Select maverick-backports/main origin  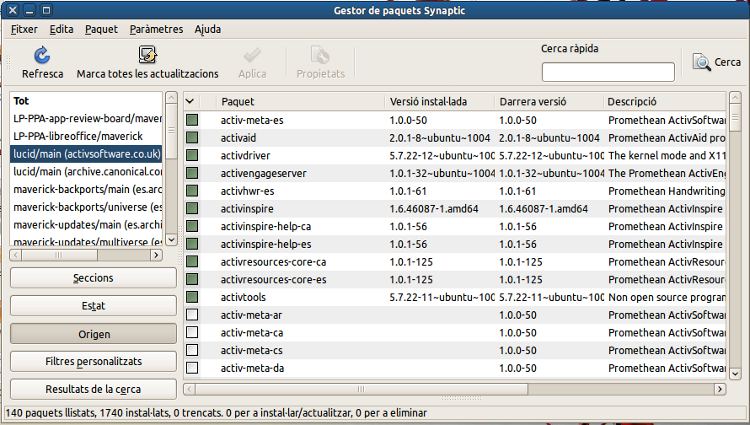click(x=86, y=189)
